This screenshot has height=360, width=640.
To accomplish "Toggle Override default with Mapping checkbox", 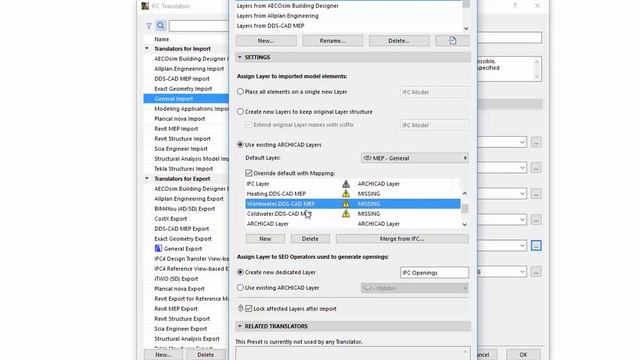I will click(249, 173).
